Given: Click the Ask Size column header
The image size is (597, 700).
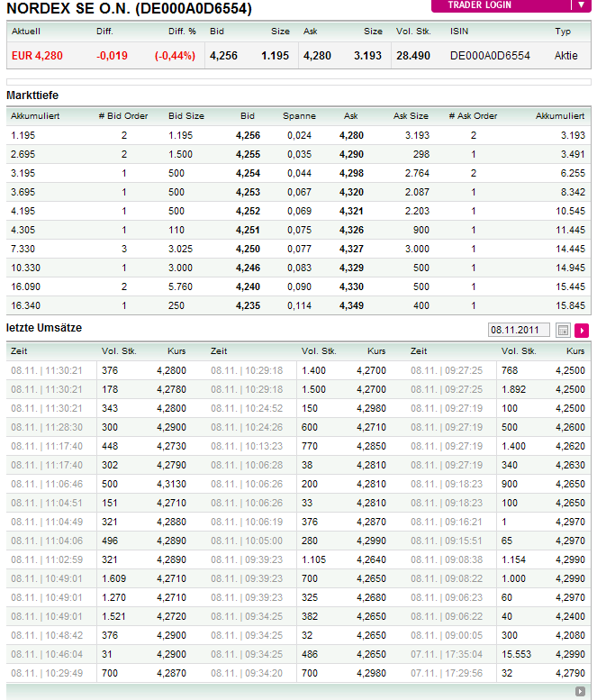Looking at the screenshot, I should (x=411, y=116).
